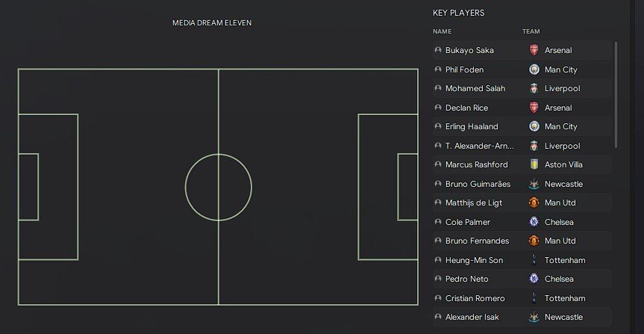Open Tottenham team link for Cristian Romero
This screenshot has height=334, width=644.
point(565,298)
